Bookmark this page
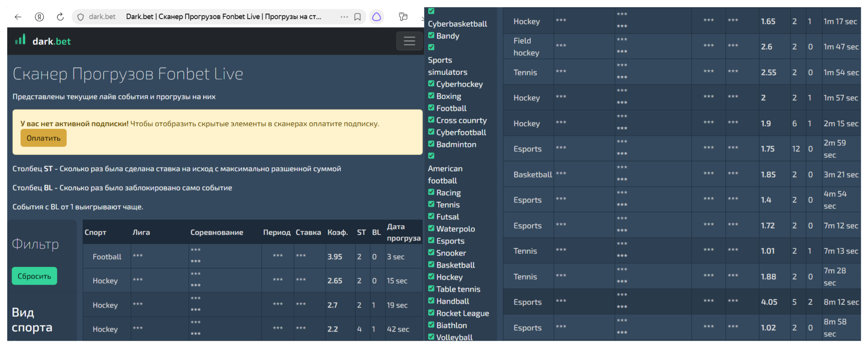 pyautogui.click(x=357, y=17)
